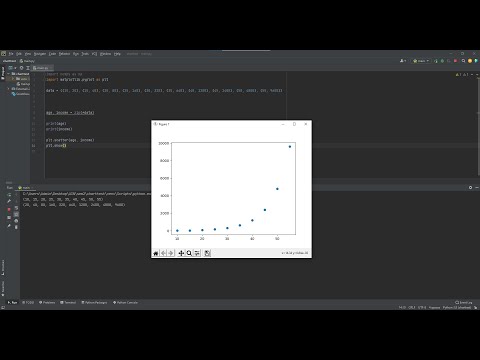Select Scratches and Consoles node
The image size is (480, 360).
21,94
